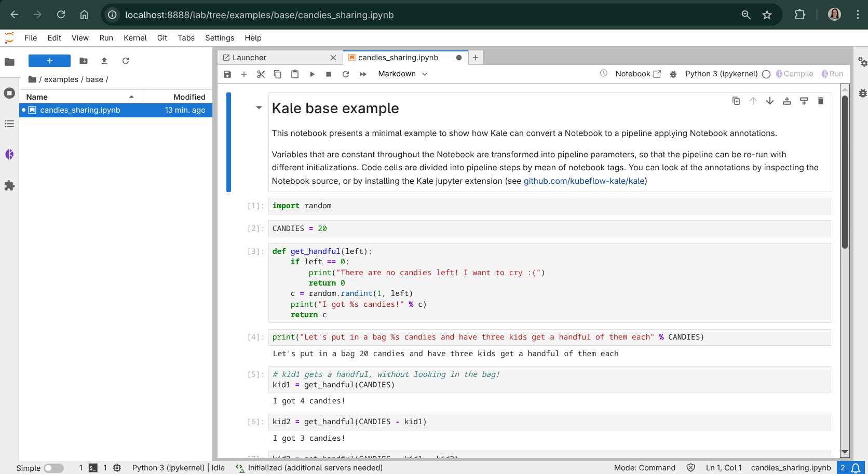Sort files by Name column
This screenshot has height=474, width=868.
point(81,97)
